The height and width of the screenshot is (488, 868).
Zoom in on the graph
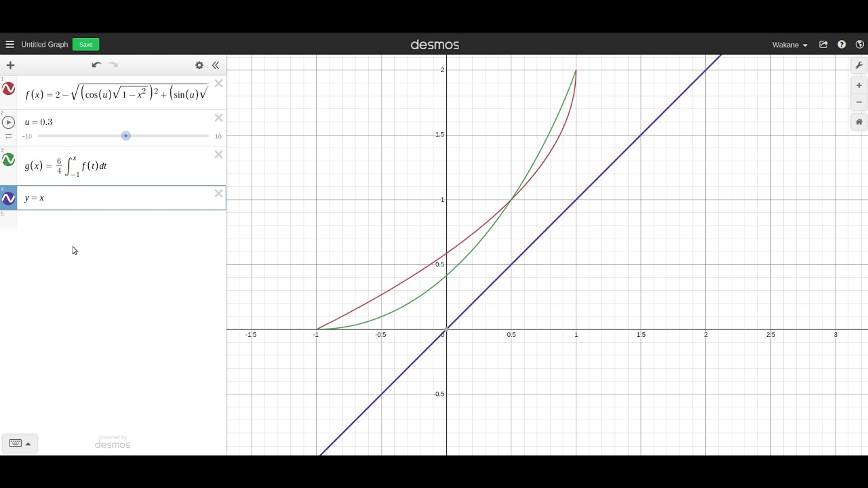(859, 85)
